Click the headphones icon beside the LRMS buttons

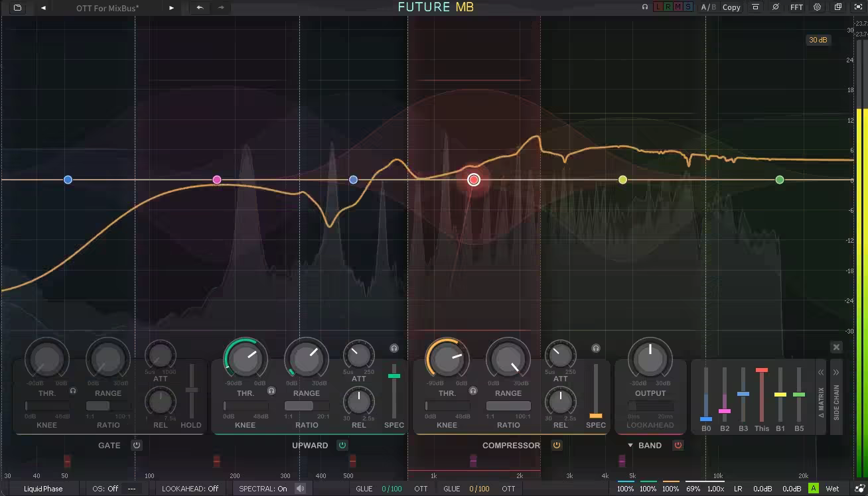[x=644, y=7]
